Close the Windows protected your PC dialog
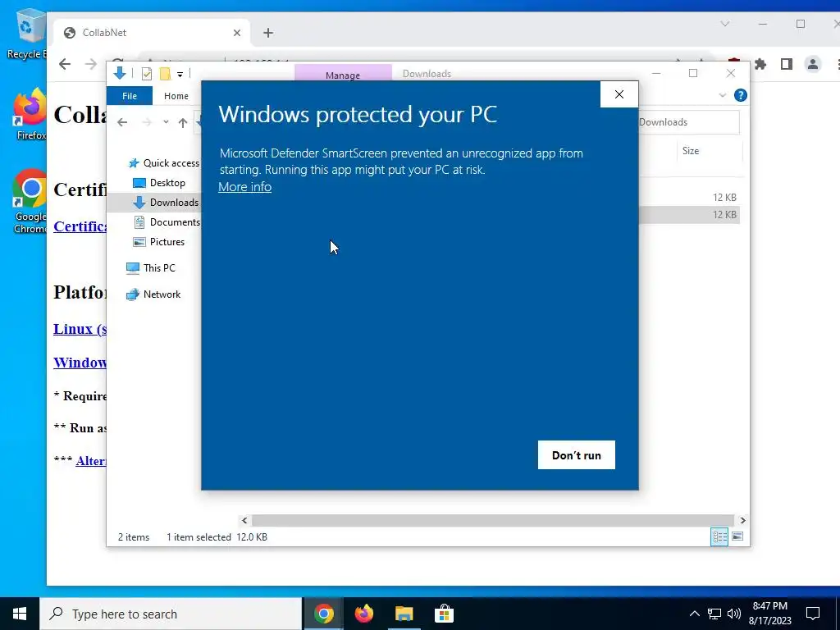This screenshot has height=630, width=840. click(x=619, y=94)
